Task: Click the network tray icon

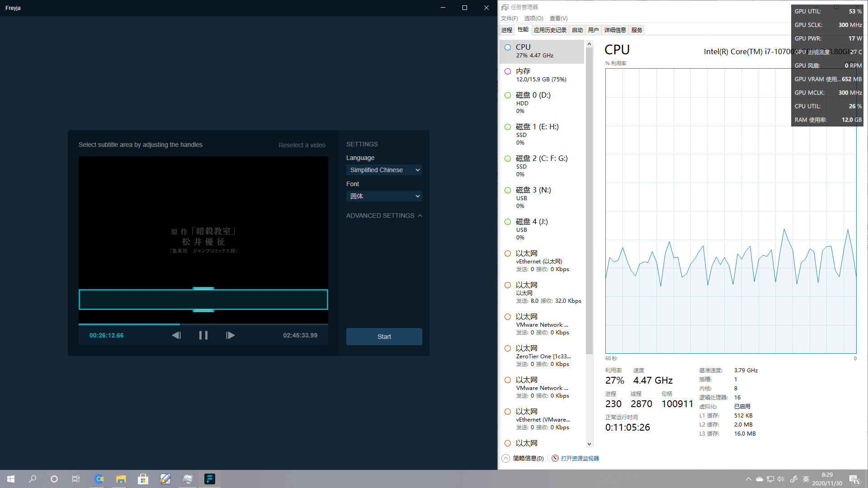Action: pos(770,479)
